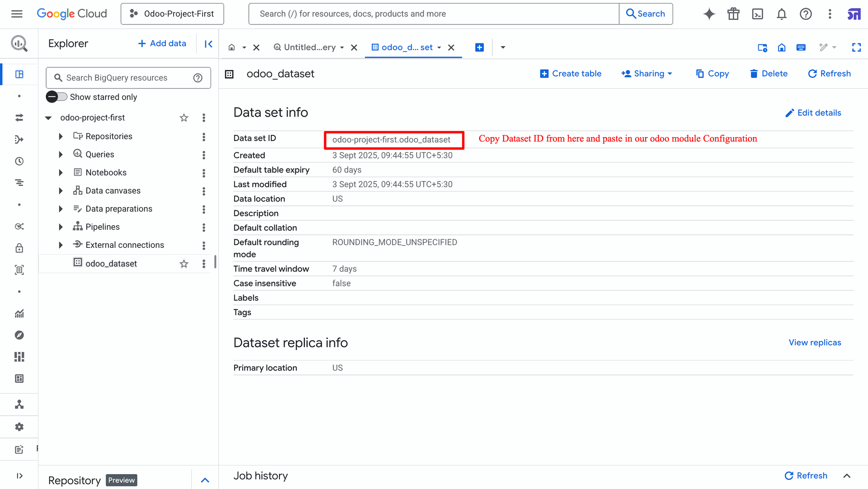
Task: Expand the Job history panel
Action: [x=847, y=475]
